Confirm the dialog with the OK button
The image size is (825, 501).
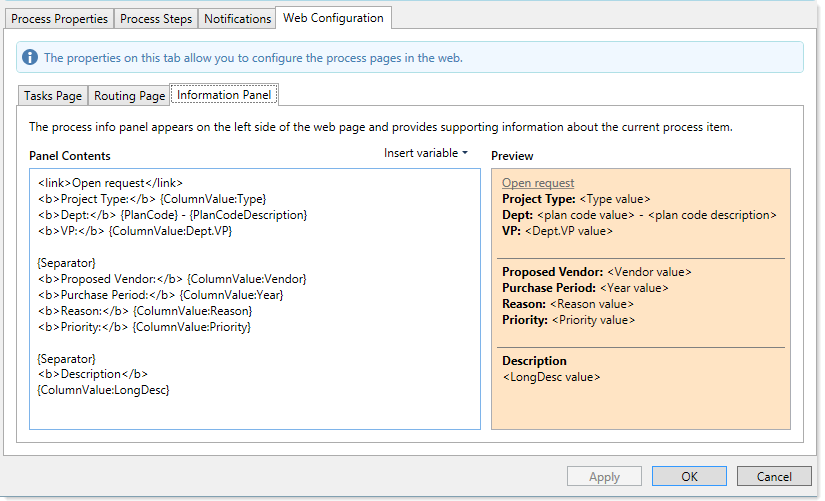click(689, 477)
